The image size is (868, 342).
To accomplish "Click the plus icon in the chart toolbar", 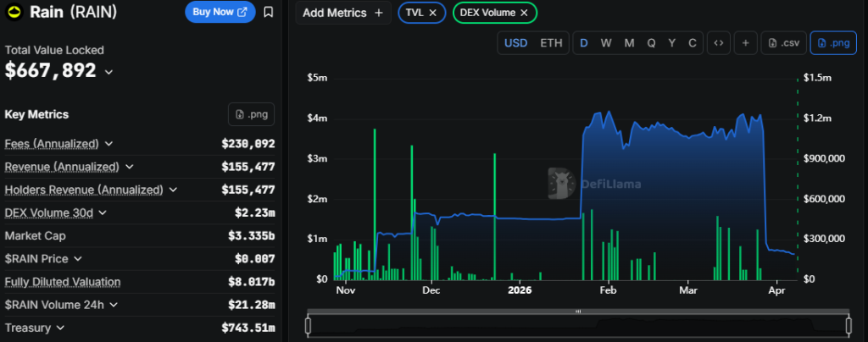I will (746, 43).
